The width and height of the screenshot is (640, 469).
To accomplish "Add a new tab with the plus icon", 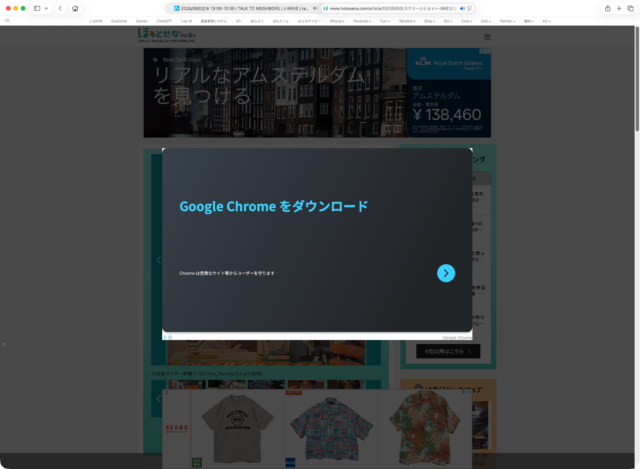I will click(619, 8).
